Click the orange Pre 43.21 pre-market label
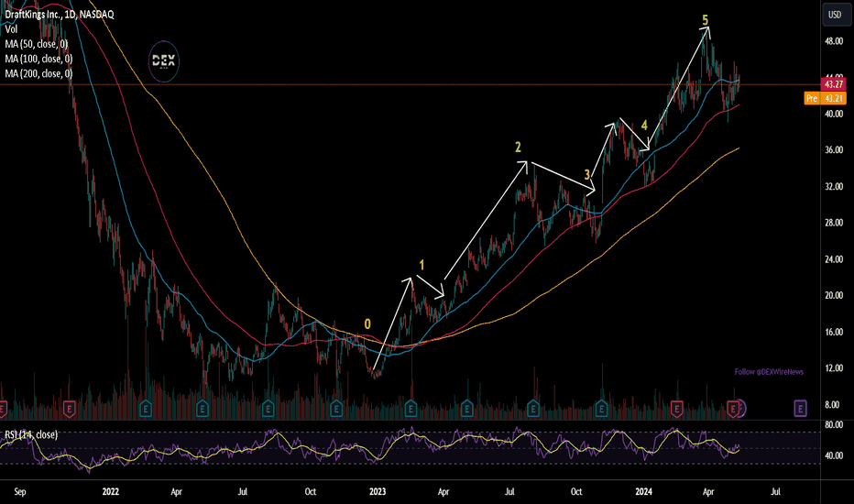Screen dimensions: 854x504 click(x=825, y=99)
